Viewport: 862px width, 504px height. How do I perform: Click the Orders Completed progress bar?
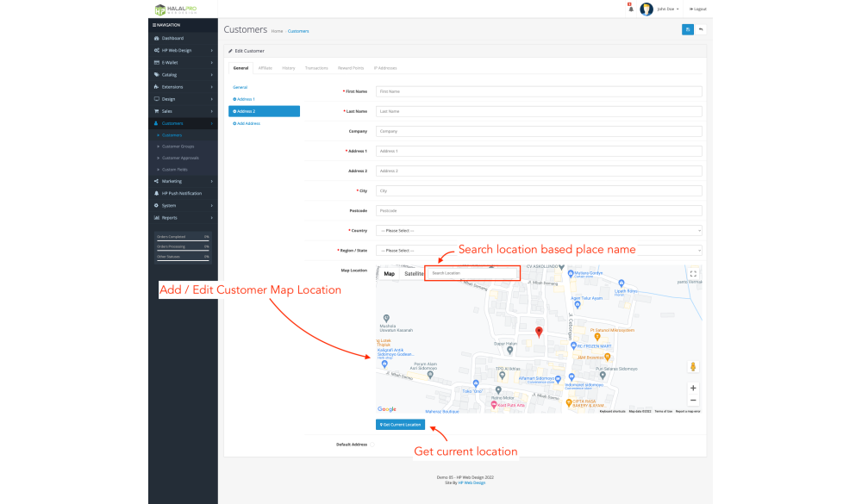coord(183,239)
